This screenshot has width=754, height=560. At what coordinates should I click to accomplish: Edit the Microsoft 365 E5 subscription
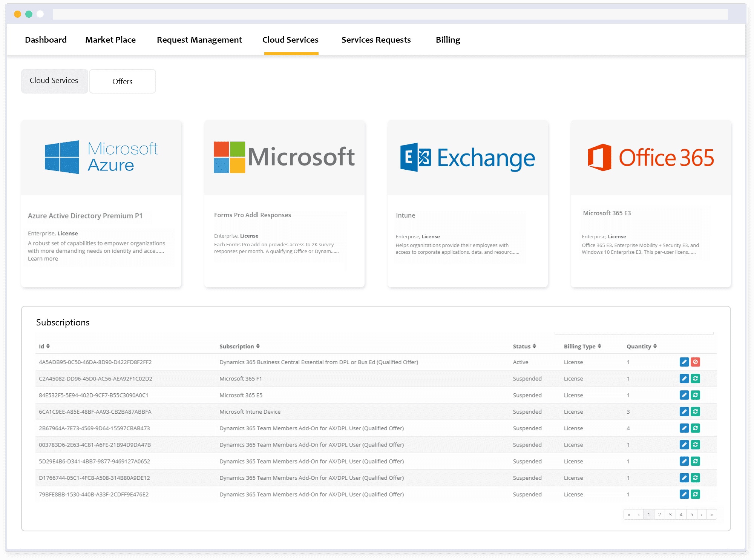[x=684, y=395]
